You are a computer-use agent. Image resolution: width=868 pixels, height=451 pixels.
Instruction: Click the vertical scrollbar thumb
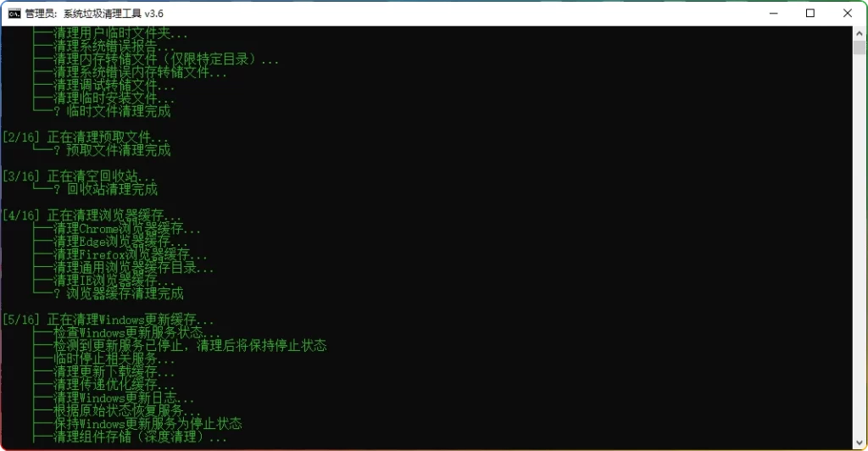coord(860,47)
